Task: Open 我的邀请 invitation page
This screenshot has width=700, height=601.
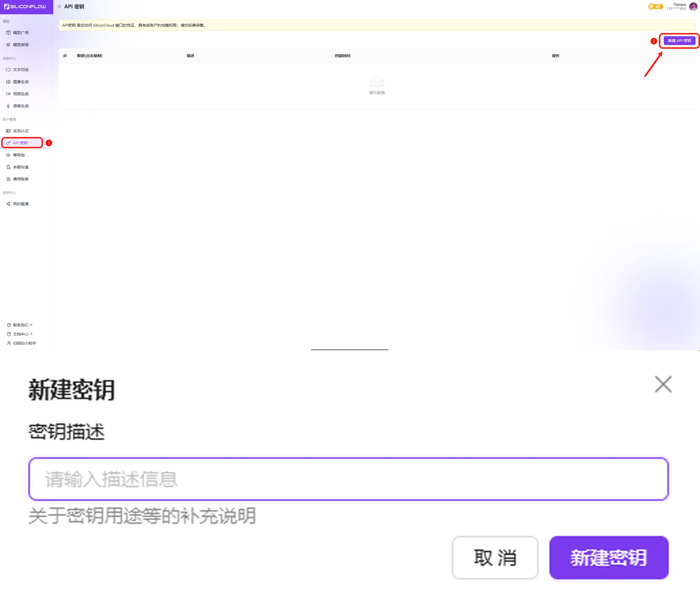Action: point(21,204)
